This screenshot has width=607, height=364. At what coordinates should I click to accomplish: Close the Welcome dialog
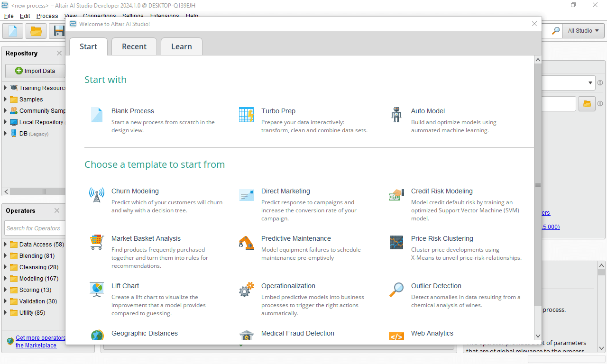pos(534,24)
